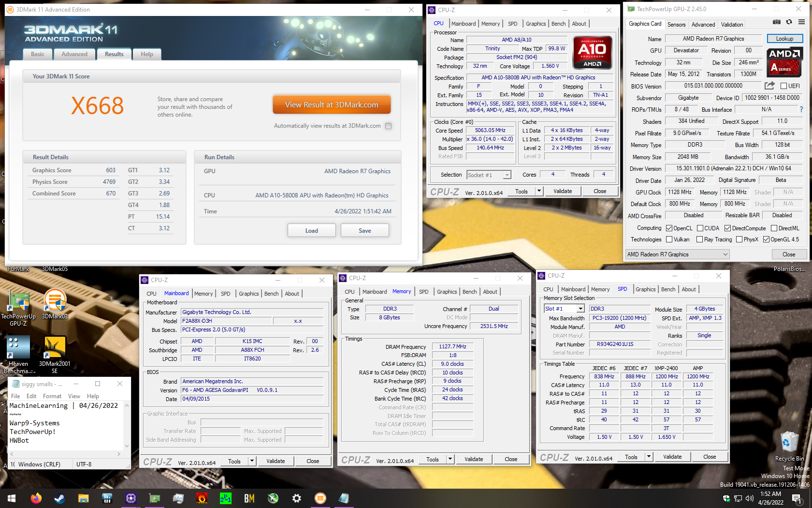The height and width of the screenshot is (508, 812).
Task: Switch to CPU-Z via its taskbar icon
Action: pos(130,498)
